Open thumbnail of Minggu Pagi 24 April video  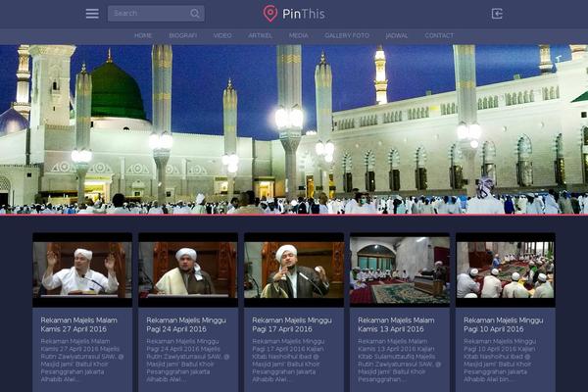pos(188,270)
